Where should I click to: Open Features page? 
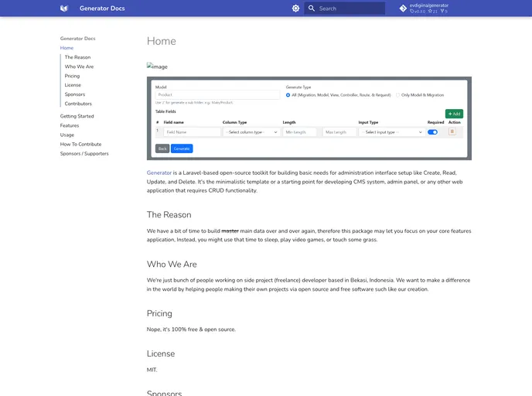tap(70, 125)
